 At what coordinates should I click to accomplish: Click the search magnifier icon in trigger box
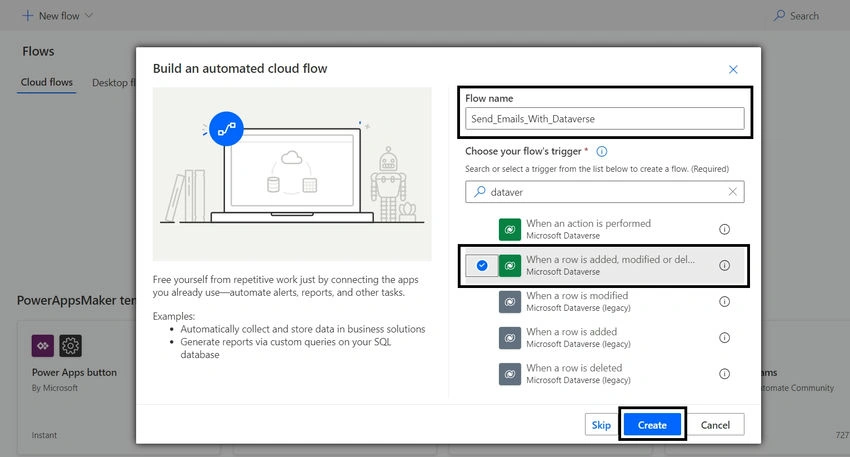pos(480,191)
